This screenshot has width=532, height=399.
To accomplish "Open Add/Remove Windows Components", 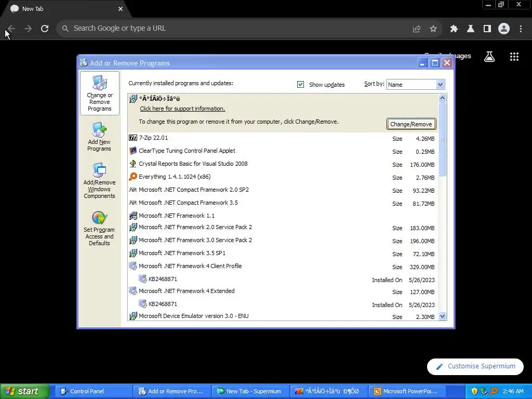I will (x=99, y=180).
